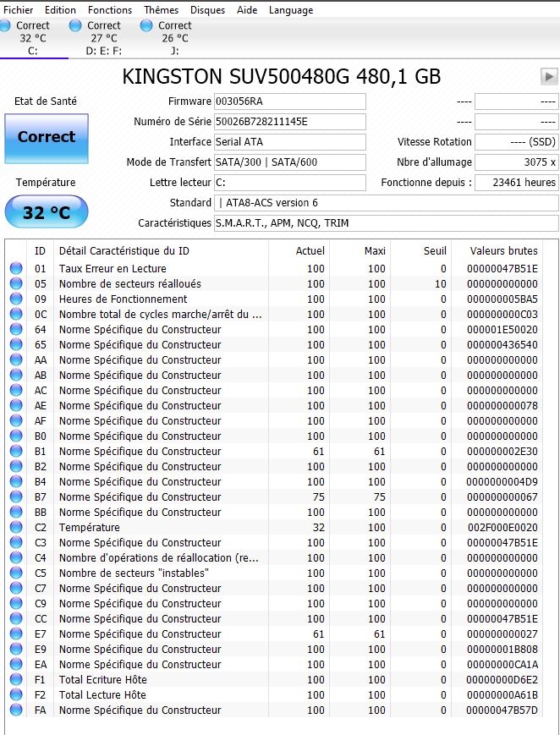Click the Firmware value field
This screenshot has width=560, height=735.
click(289, 101)
